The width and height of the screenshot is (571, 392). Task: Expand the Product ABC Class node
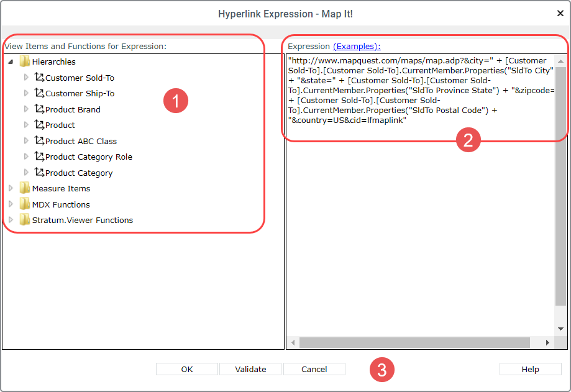tap(26, 141)
